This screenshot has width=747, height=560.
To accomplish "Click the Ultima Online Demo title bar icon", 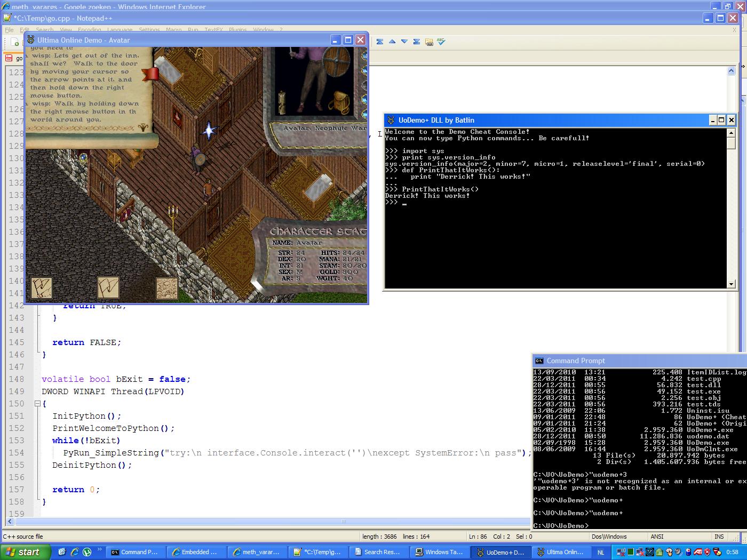I will 31,40.
